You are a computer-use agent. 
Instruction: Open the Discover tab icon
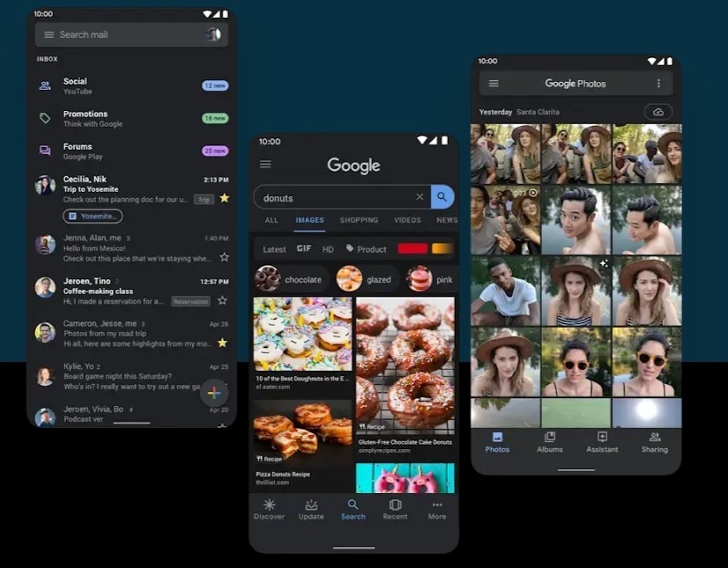coord(269,505)
